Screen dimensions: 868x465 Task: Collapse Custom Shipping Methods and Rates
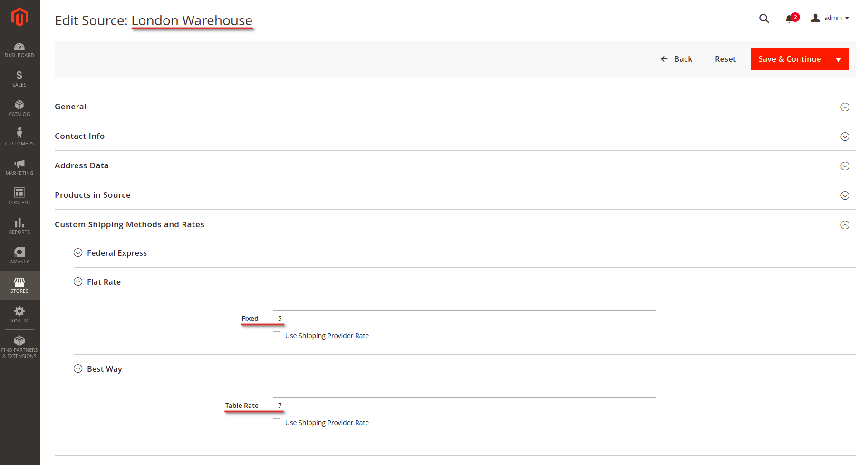point(455,224)
